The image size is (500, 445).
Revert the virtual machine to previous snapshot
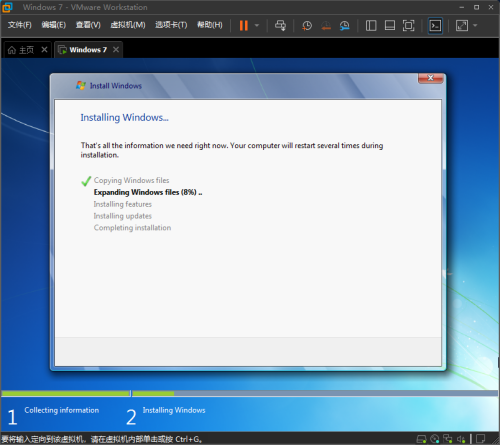pos(326,26)
